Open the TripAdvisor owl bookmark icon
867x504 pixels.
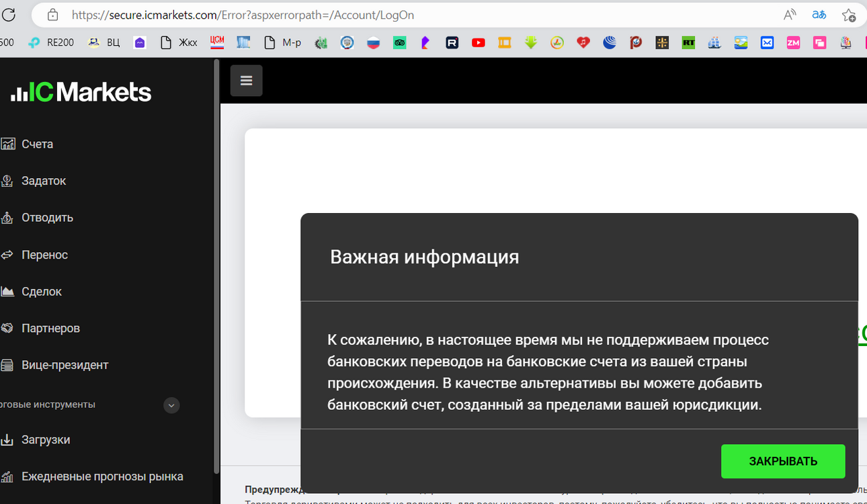[400, 42]
